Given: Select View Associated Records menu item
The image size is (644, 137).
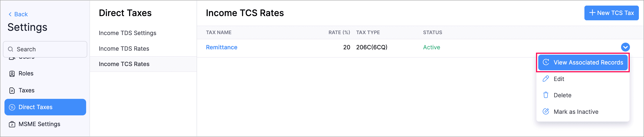Looking at the screenshot, I should pos(588,62).
